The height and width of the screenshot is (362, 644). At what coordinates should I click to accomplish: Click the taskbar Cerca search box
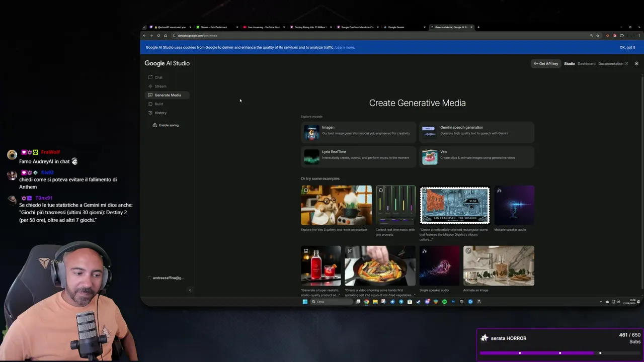(x=332, y=302)
